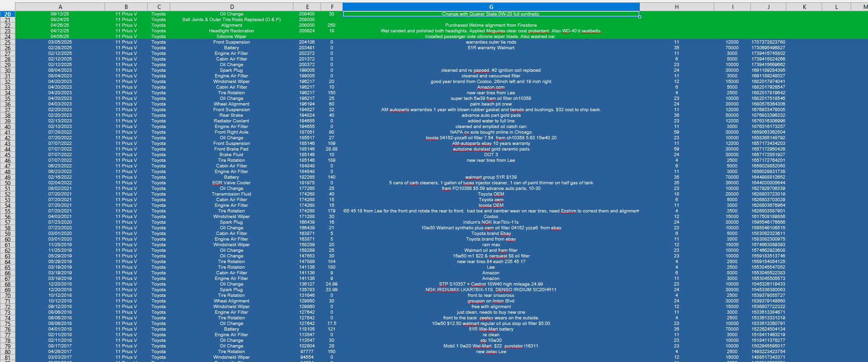Select the warranties outer tie rods cell

click(491, 42)
